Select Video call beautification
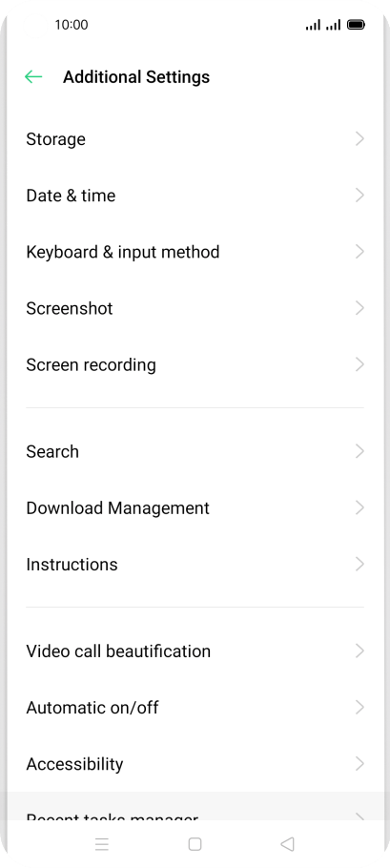The height and width of the screenshot is (868, 390). pyautogui.click(x=195, y=651)
